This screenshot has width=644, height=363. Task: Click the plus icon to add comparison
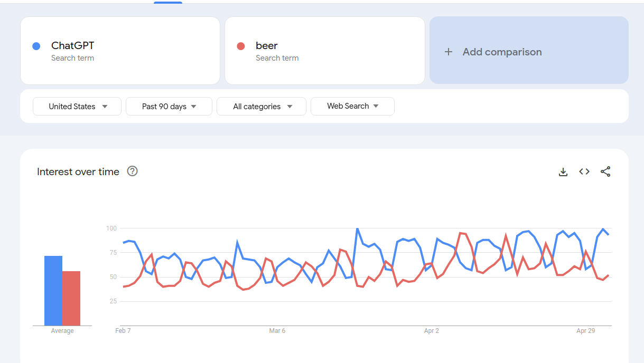449,52
